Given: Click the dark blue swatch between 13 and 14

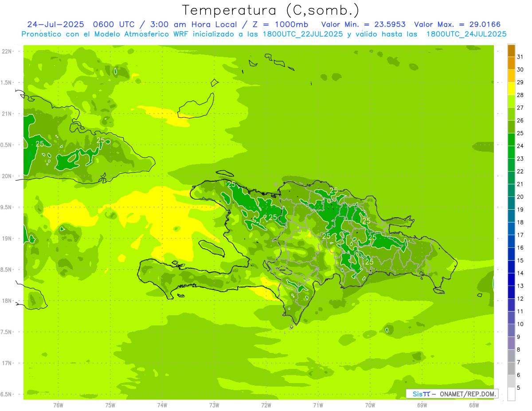Looking at the screenshot, I should 511,280.
